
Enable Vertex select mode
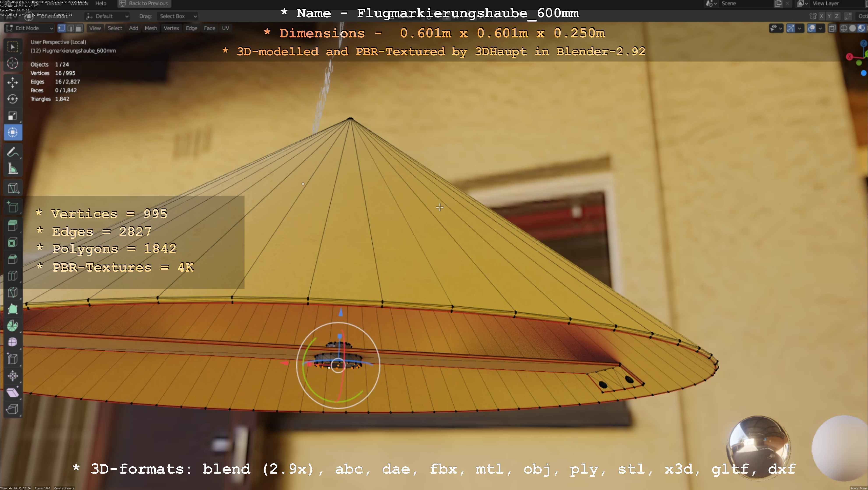point(62,28)
